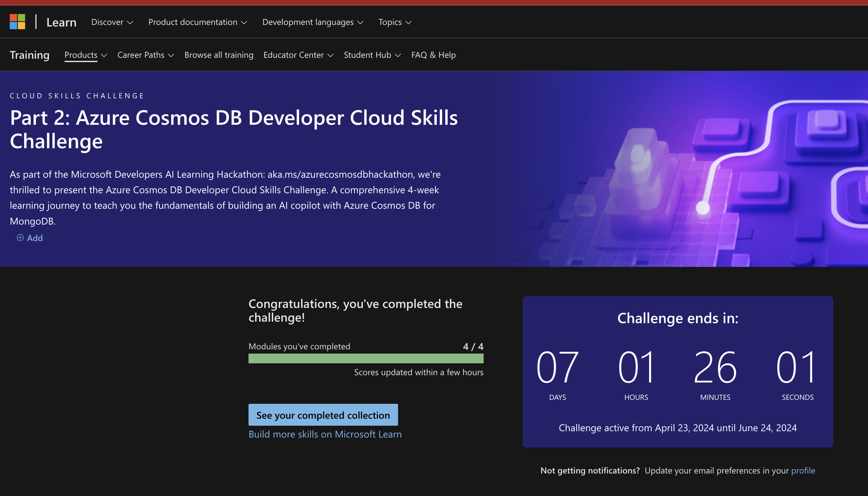Expand the Discover dropdown menu
The image size is (868, 496).
pyautogui.click(x=112, y=22)
